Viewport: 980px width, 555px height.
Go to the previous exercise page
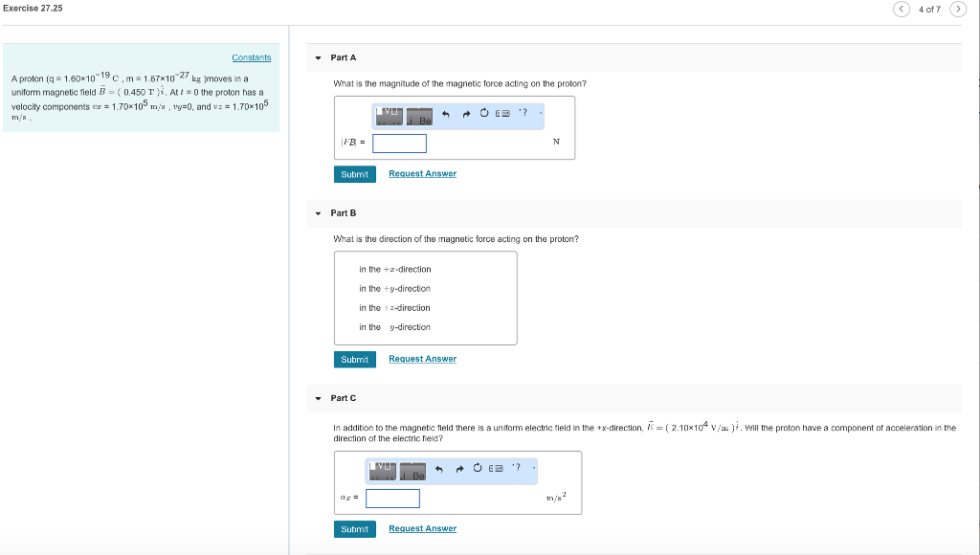[x=901, y=8]
